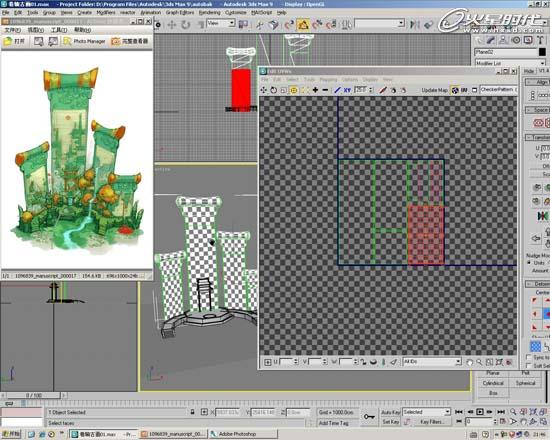Click the Pan hand icon in Edit UVWs
The height and width of the screenshot is (440, 550).
pos(469,362)
